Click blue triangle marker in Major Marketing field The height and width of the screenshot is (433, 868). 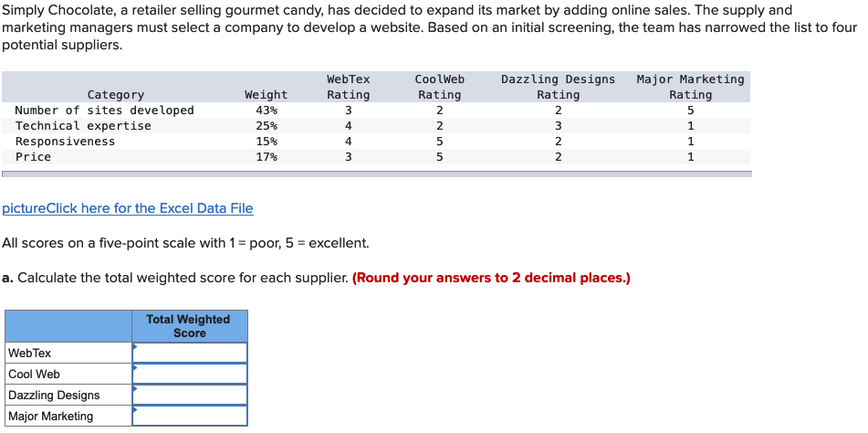coord(135,410)
